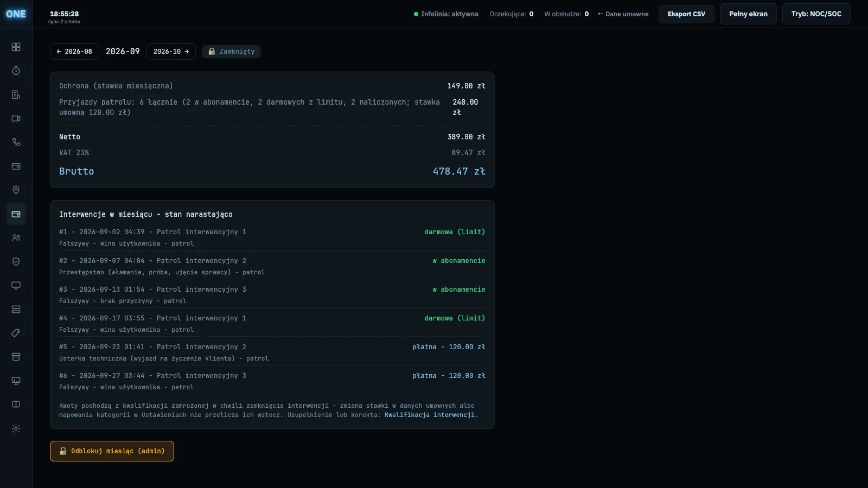Select intervention #4 row dated 2026-09-17
The height and width of the screenshot is (488, 868).
coord(272,324)
